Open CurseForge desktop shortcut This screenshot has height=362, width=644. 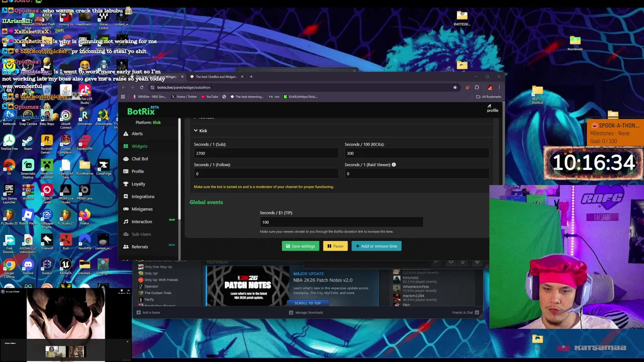pyautogui.click(x=104, y=167)
